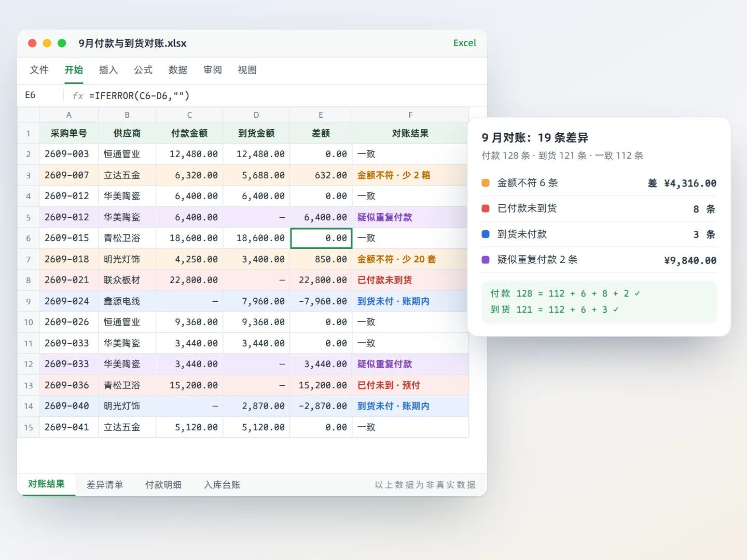Click the 供应商 header cell
The image size is (747, 560).
[127, 133]
